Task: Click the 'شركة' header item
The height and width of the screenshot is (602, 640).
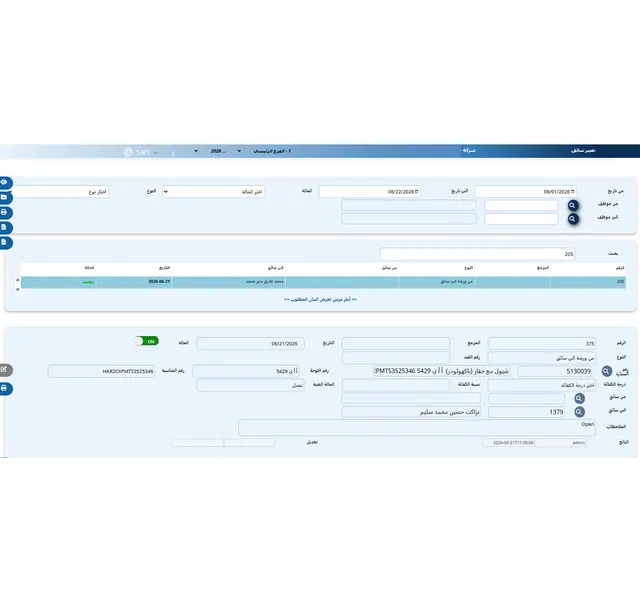Action: click(x=469, y=151)
